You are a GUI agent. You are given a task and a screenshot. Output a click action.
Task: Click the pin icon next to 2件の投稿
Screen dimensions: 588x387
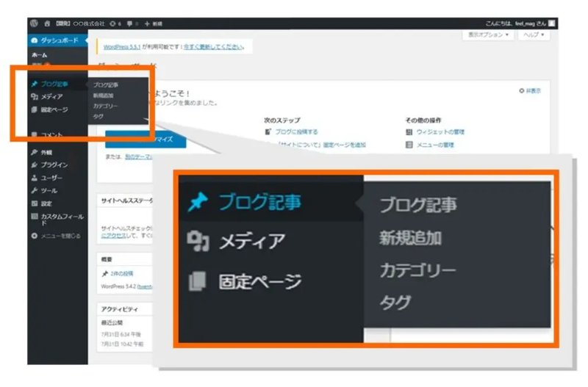point(104,274)
